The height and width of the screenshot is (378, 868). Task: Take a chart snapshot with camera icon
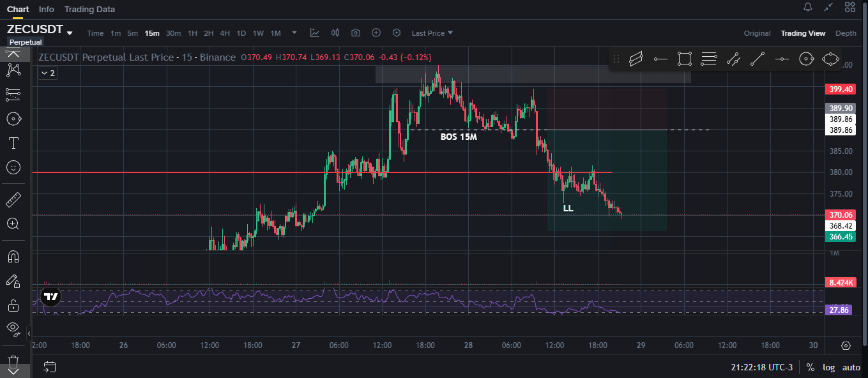[x=356, y=33]
